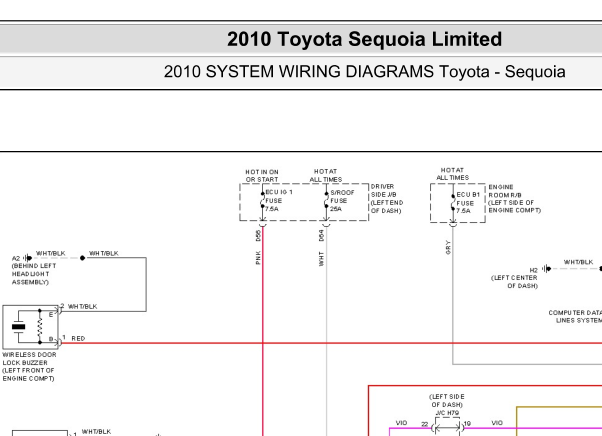The width and height of the screenshot is (602, 436).
Task: Click pin "19" of J/C H79
Action: pyautogui.click(x=467, y=424)
